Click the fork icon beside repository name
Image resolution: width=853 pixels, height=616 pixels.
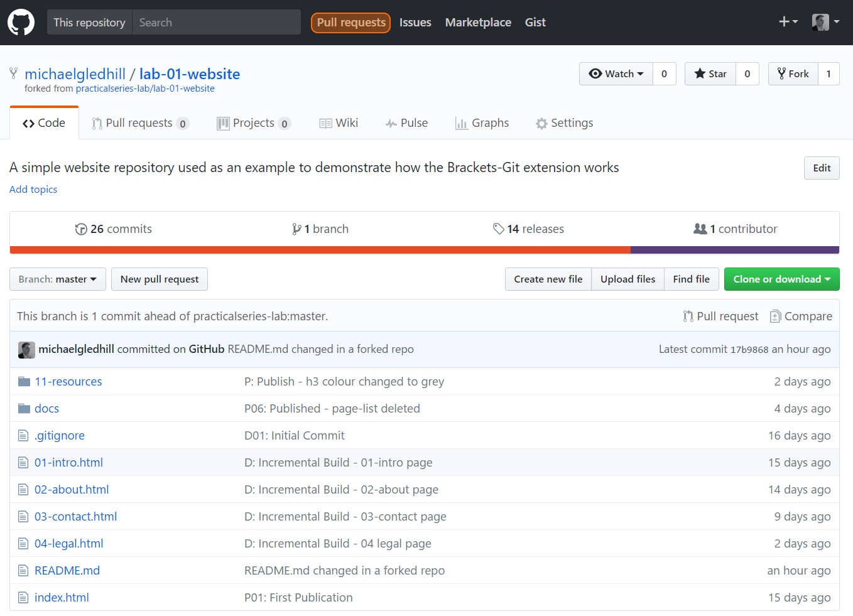pos(13,73)
